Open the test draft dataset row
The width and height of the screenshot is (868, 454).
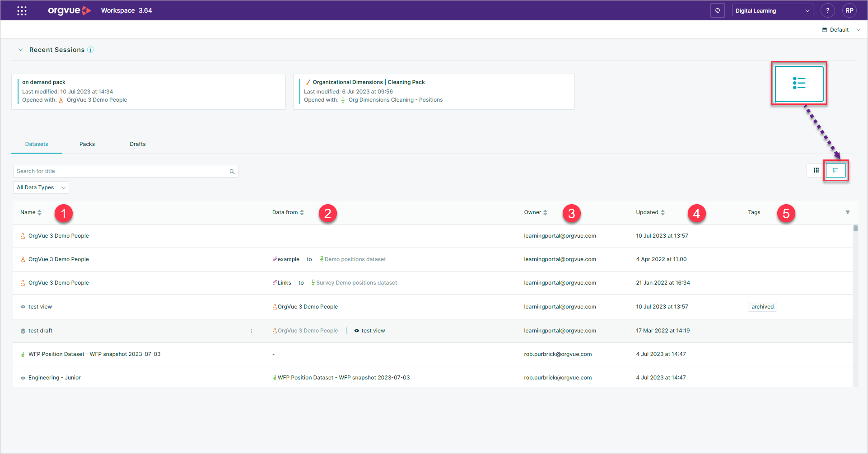click(x=433, y=331)
